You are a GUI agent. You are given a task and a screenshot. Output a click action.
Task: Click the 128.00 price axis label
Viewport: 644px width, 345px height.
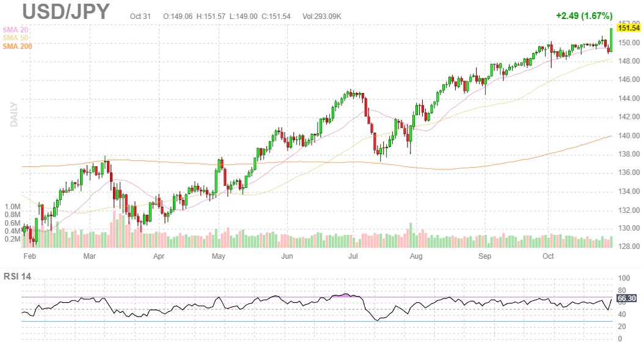pos(629,247)
